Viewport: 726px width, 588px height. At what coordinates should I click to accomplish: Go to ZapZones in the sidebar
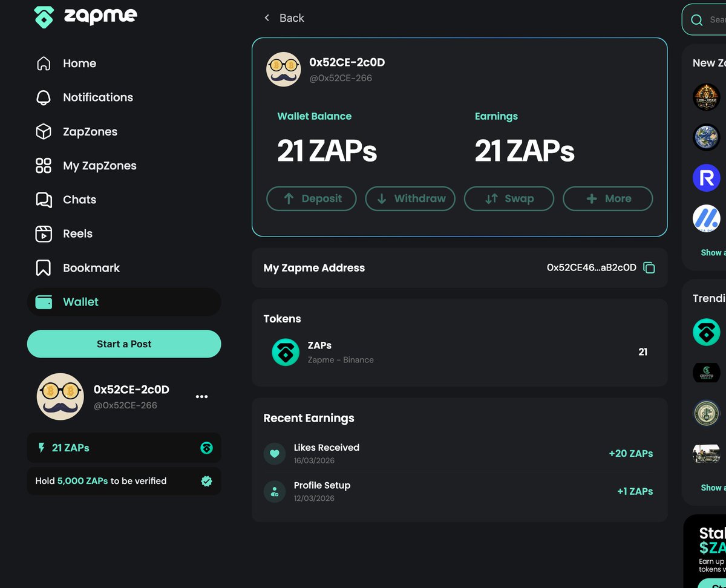pyautogui.click(x=77, y=132)
